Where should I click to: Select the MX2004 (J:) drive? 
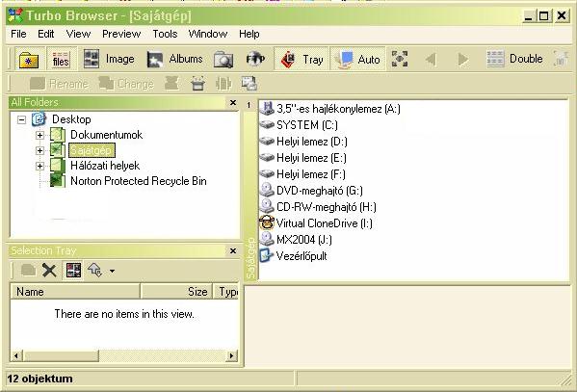point(296,240)
